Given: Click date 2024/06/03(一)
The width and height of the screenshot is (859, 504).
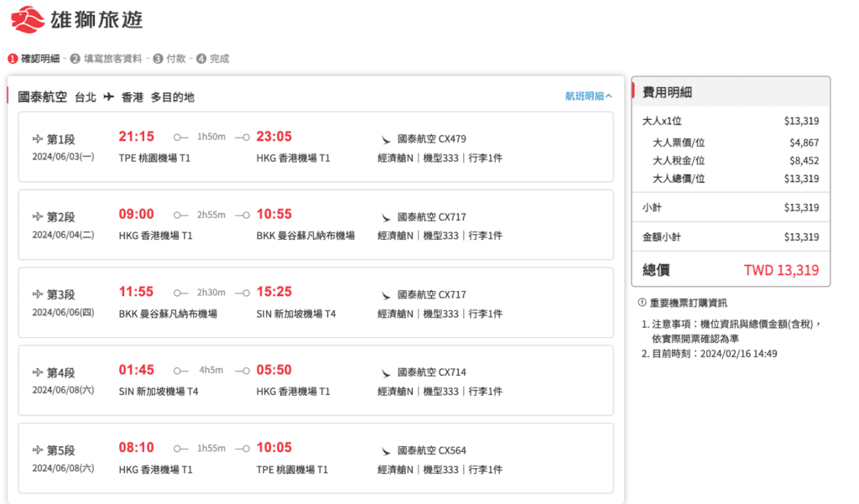Looking at the screenshot, I should click(63, 157).
